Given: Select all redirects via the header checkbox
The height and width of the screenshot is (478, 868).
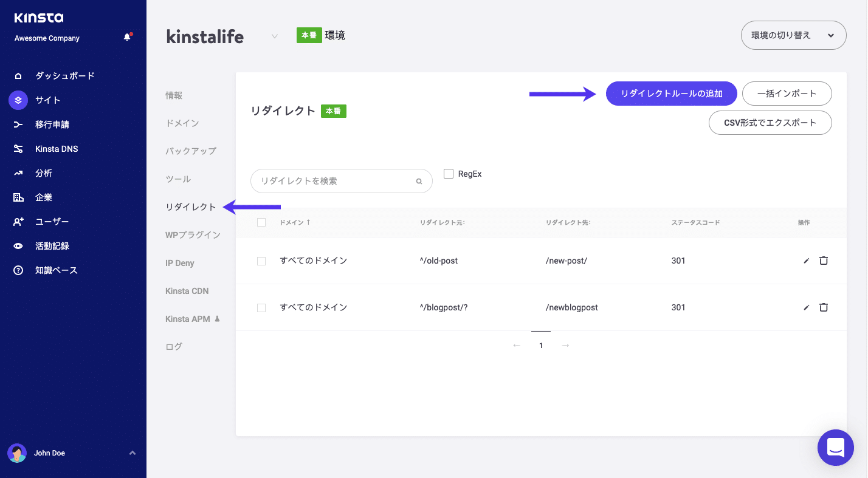Looking at the screenshot, I should point(261,222).
